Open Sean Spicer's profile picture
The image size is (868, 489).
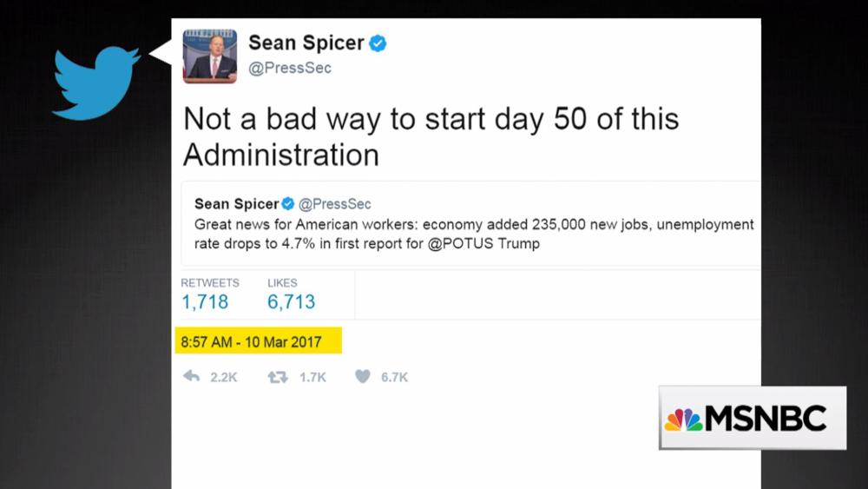210,56
